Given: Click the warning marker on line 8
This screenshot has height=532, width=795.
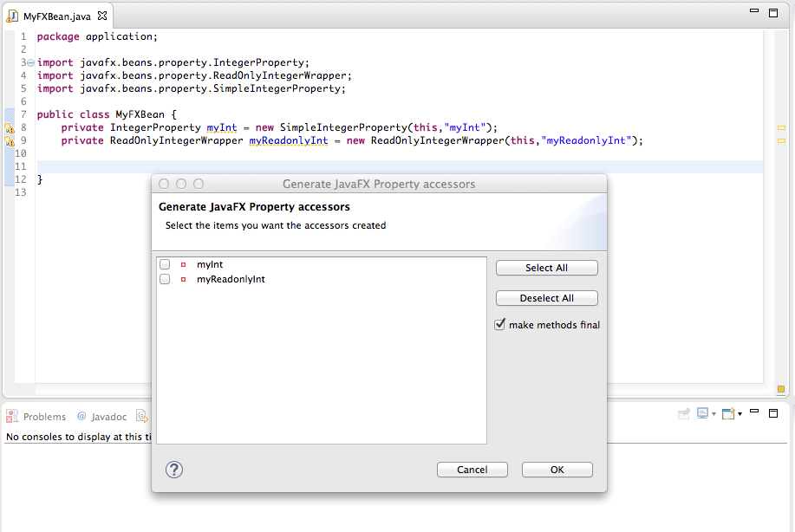Looking at the screenshot, I should coord(10,128).
